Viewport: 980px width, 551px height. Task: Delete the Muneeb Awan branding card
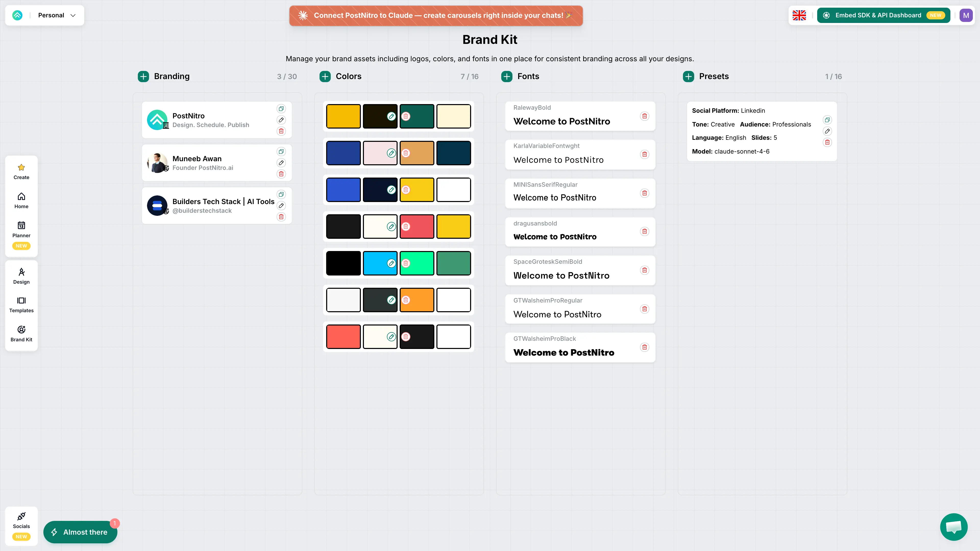click(x=281, y=174)
